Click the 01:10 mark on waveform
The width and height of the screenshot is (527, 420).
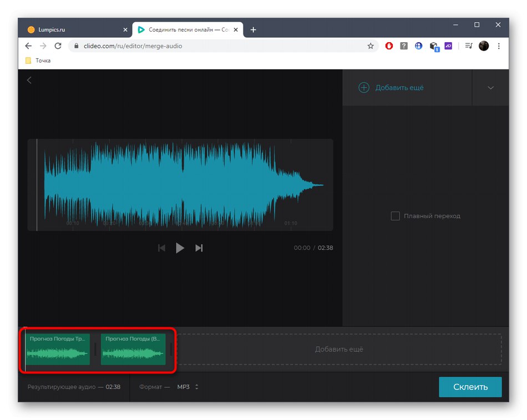coord(291,223)
